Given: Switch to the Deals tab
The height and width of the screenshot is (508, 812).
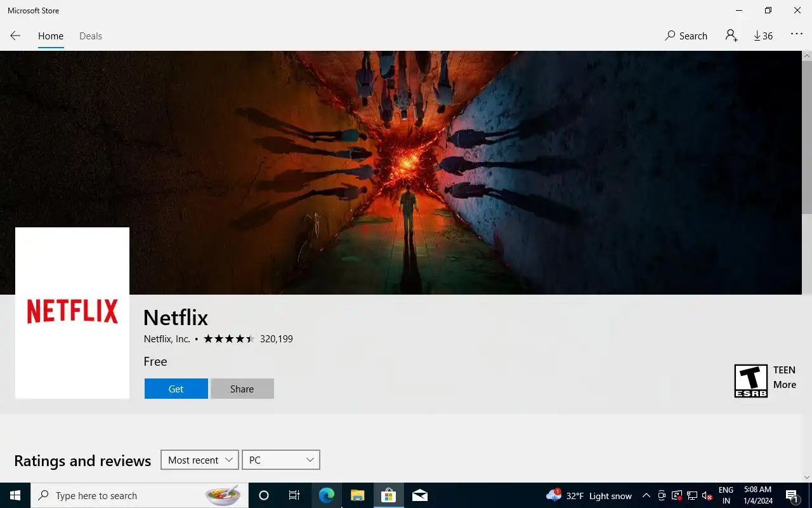Looking at the screenshot, I should pyautogui.click(x=91, y=36).
